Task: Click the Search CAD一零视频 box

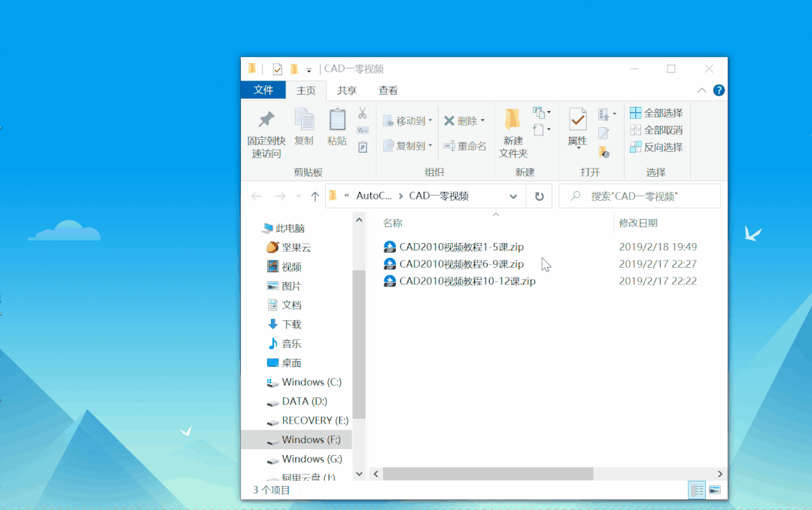Action: click(640, 196)
